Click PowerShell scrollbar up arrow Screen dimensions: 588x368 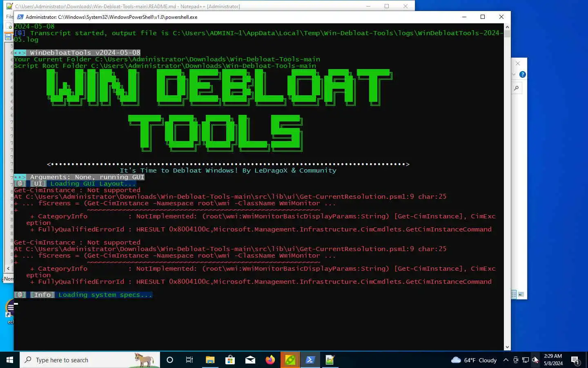coord(507,27)
